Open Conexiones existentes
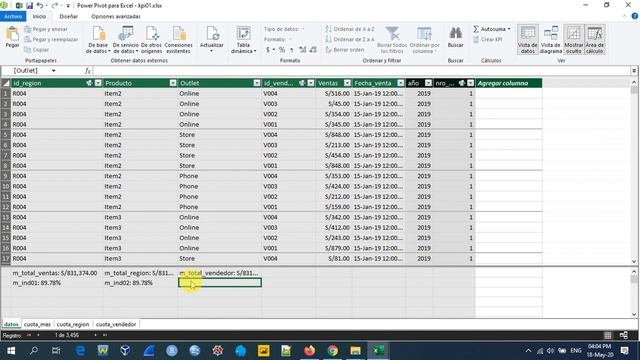The height and width of the screenshot is (360, 640). coord(178,40)
